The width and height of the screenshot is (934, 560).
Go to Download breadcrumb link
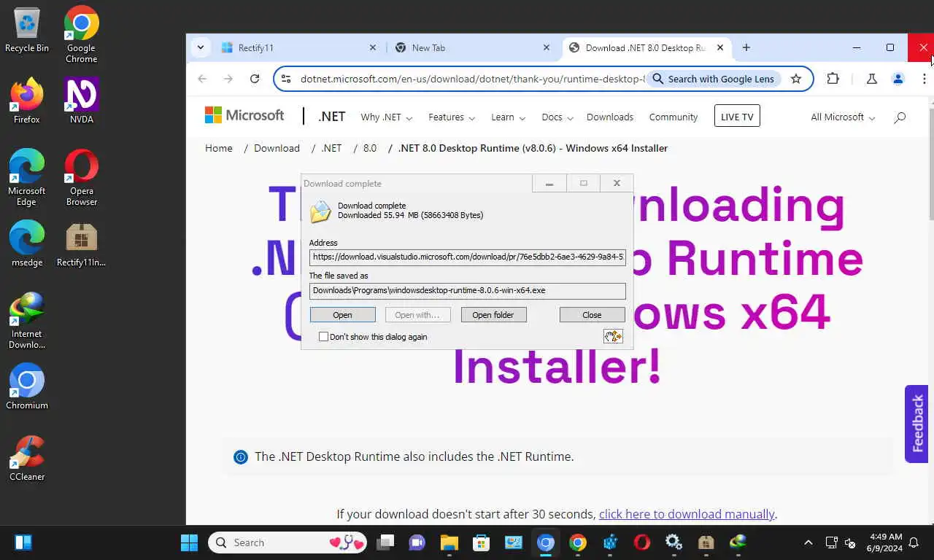click(277, 148)
